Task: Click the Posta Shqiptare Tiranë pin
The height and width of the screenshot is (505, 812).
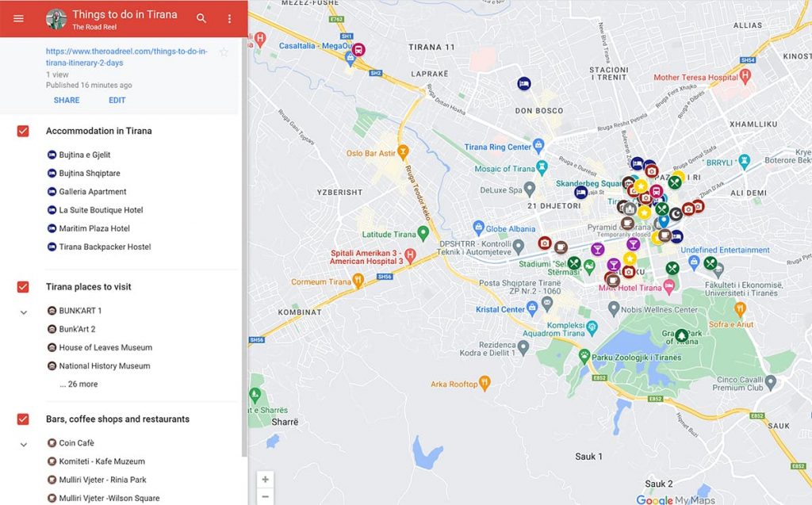Action: [x=547, y=303]
